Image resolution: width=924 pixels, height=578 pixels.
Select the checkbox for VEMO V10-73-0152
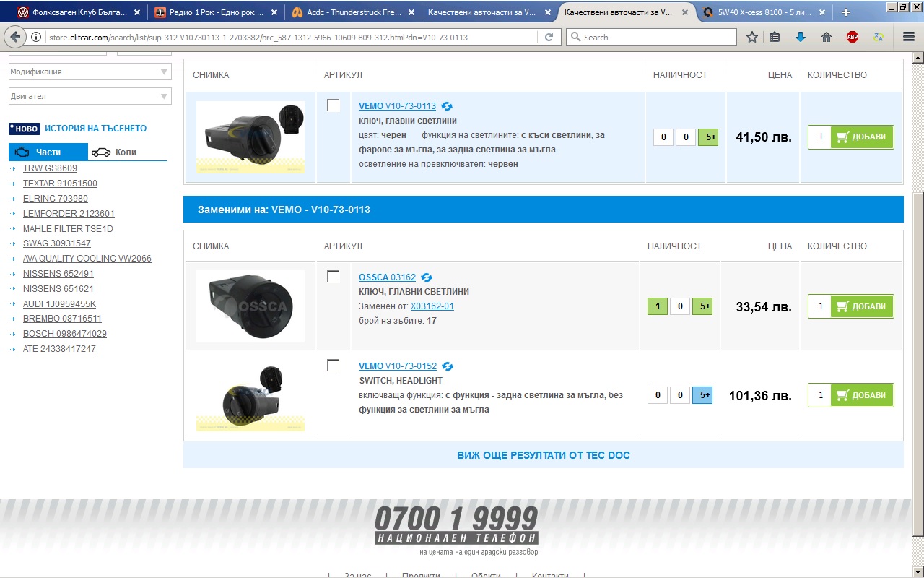[x=333, y=366]
